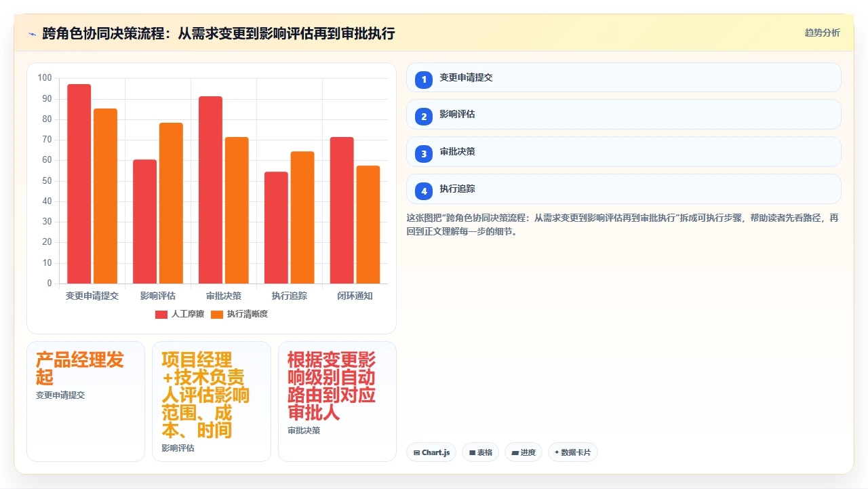Click the 闭环通知 axis label
Screen dimensions: 868x489
[x=355, y=296]
